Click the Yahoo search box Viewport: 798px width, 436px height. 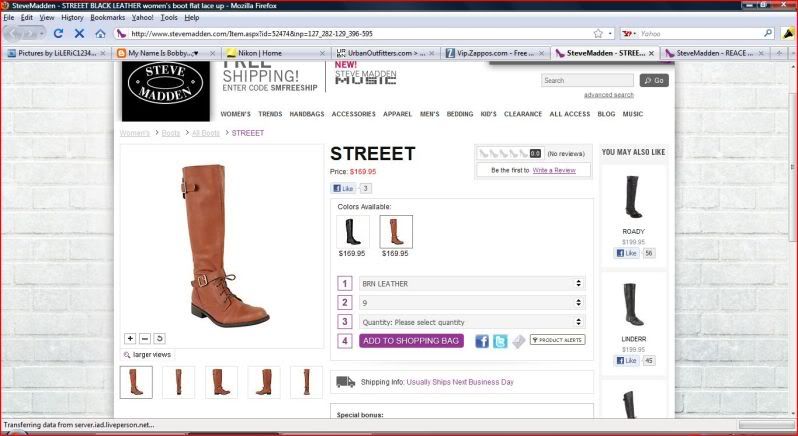pyautogui.click(x=700, y=34)
